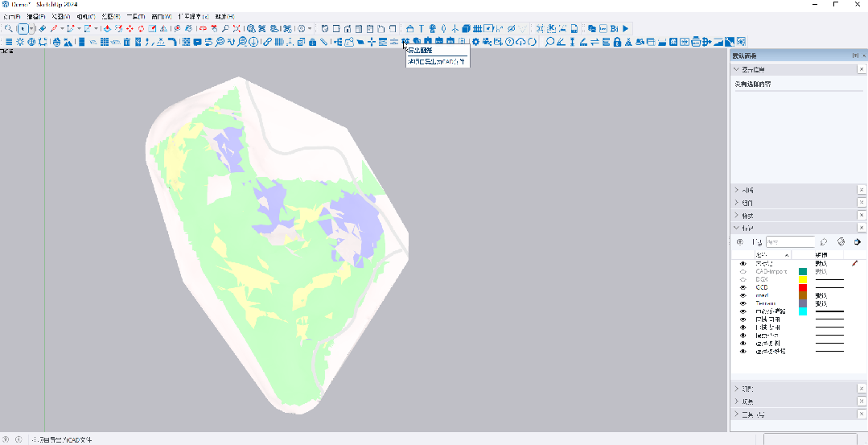The width and height of the screenshot is (868, 445).
Task: Click the Add Tag plus icon
Action: pyautogui.click(x=740, y=241)
